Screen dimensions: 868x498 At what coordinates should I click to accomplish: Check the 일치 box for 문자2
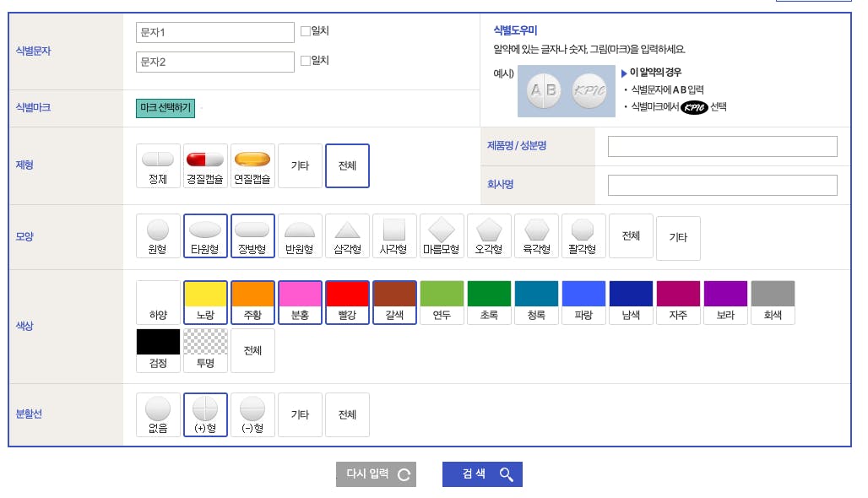click(306, 61)
